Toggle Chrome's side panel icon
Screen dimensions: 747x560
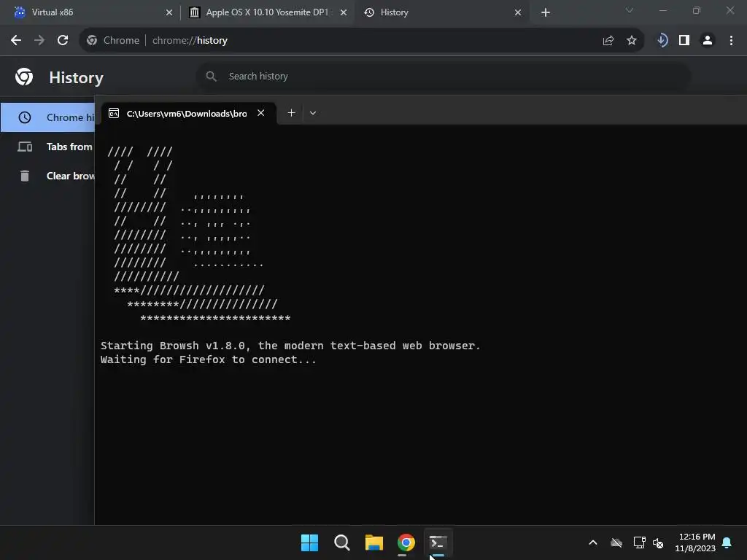tap(684, 41)
